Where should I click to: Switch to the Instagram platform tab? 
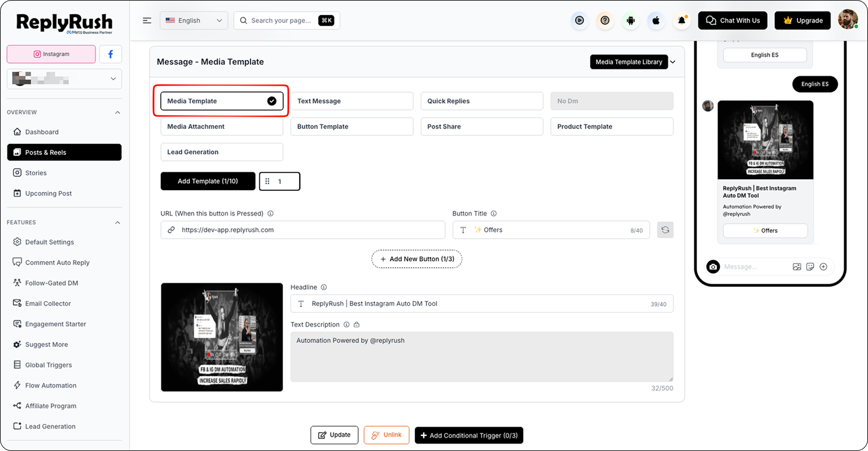(51, 54)
